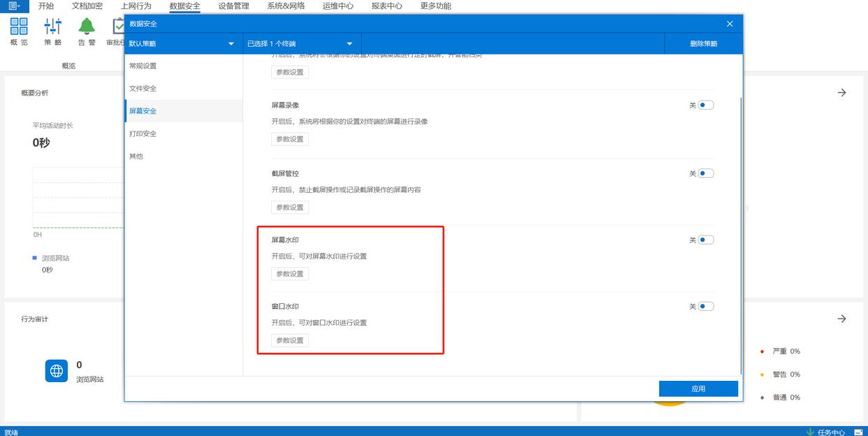Open the 报表中心 menu tab

(386, 6)
